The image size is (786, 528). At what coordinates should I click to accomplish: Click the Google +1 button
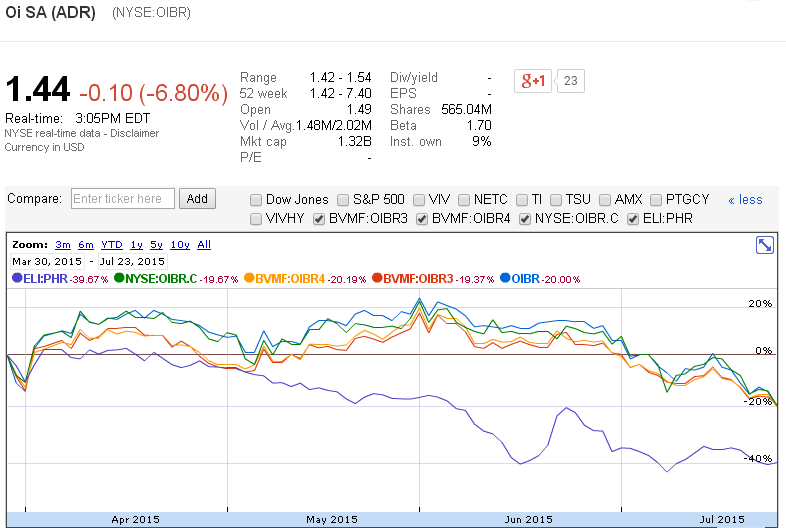click(x=533, y=81)
